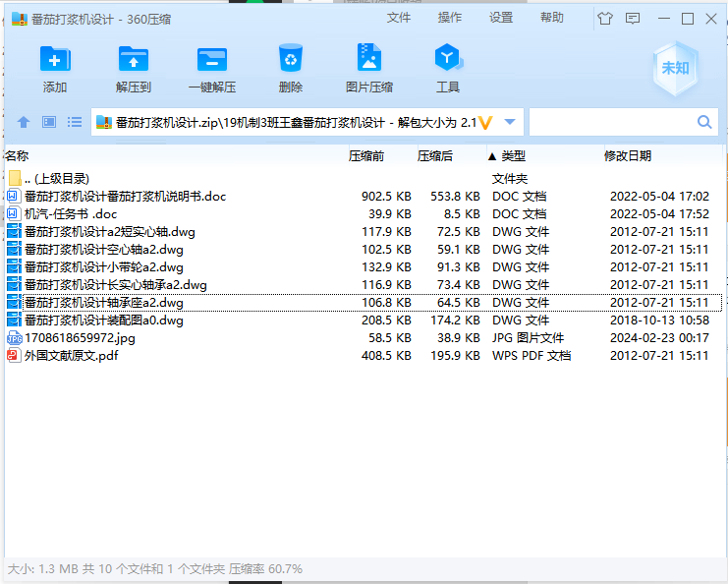Open the 帮助 menu
This screenshot has width=728, height=584.
(552, 18)
